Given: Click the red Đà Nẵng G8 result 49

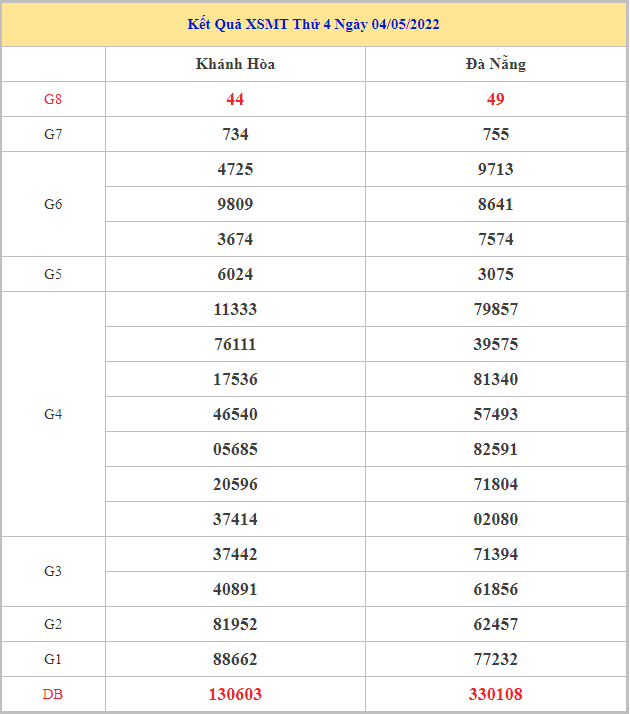Looking at the screenshot, I should click(495, 99).
